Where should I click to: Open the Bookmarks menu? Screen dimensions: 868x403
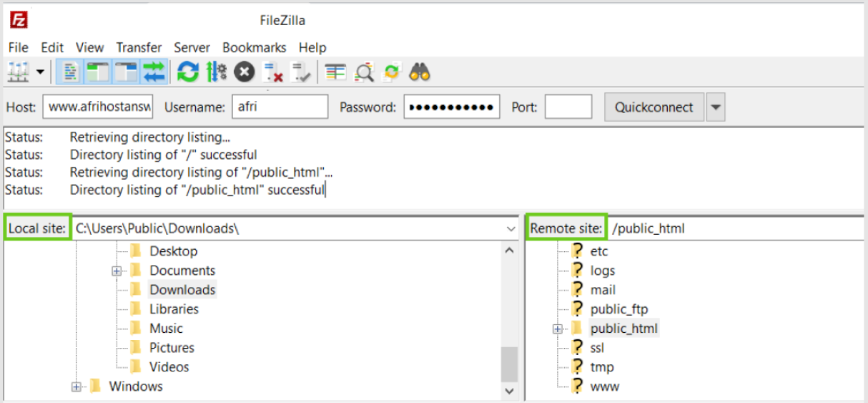254,47
